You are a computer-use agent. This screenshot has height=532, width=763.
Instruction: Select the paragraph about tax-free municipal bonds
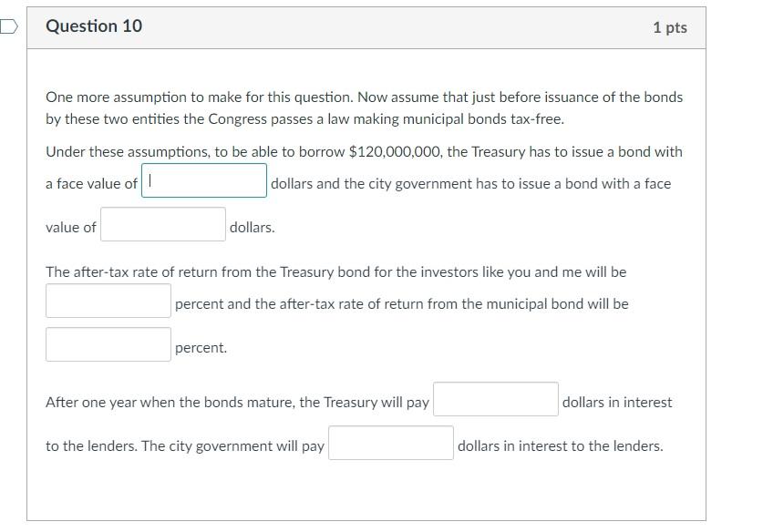pyautogui.click(x=363, y=107)
